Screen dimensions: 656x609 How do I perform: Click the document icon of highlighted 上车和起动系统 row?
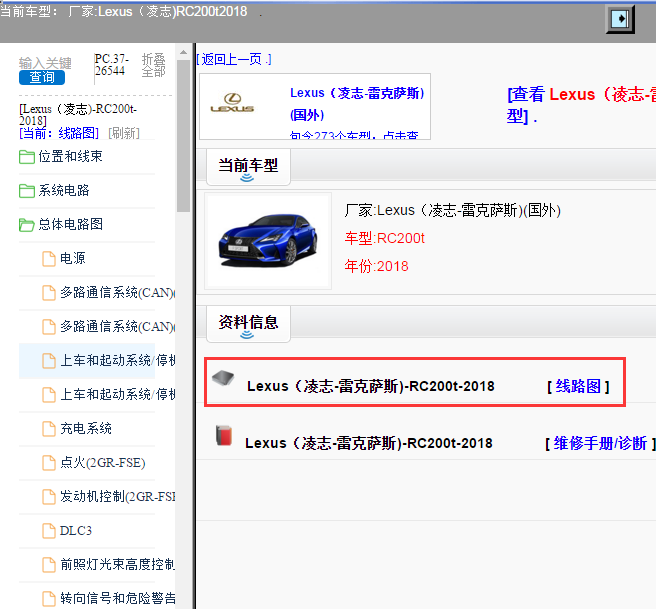[x=49, y=361]
